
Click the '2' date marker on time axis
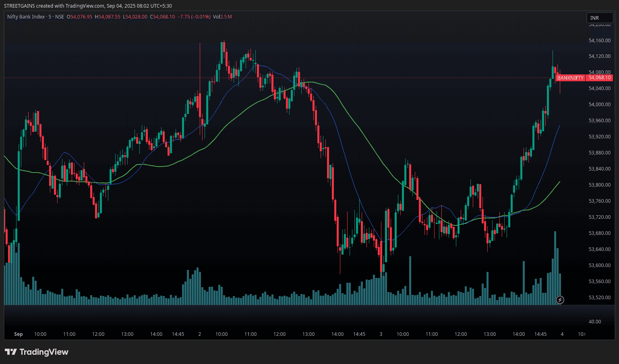[x=200, y=334]
